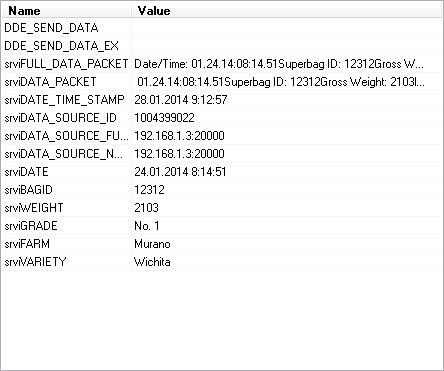Image resolution: width=444 pixels, height=371 pixels.
Task: Sort by the Value column header
Action: (287, 11)
